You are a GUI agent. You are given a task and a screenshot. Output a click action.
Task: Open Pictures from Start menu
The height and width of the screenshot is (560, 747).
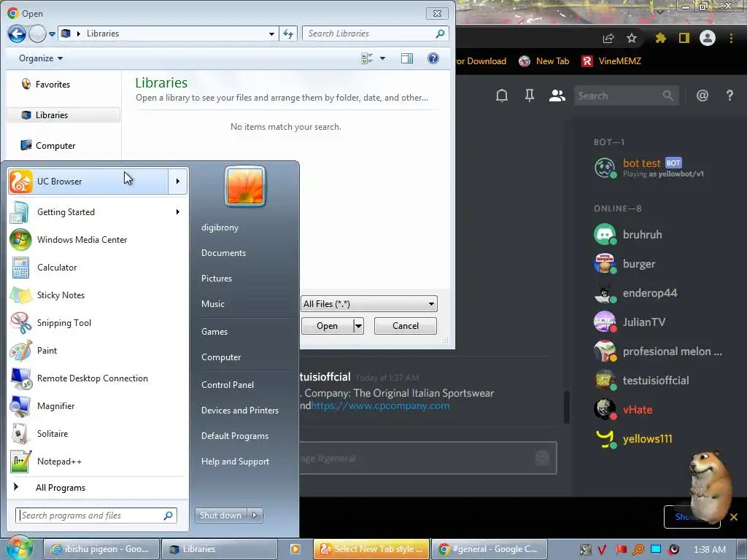216,279
